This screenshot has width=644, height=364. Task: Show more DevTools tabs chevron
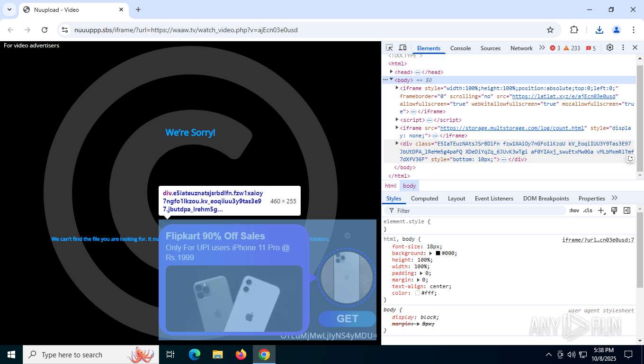pyautogui.click(x=542, y=48)
